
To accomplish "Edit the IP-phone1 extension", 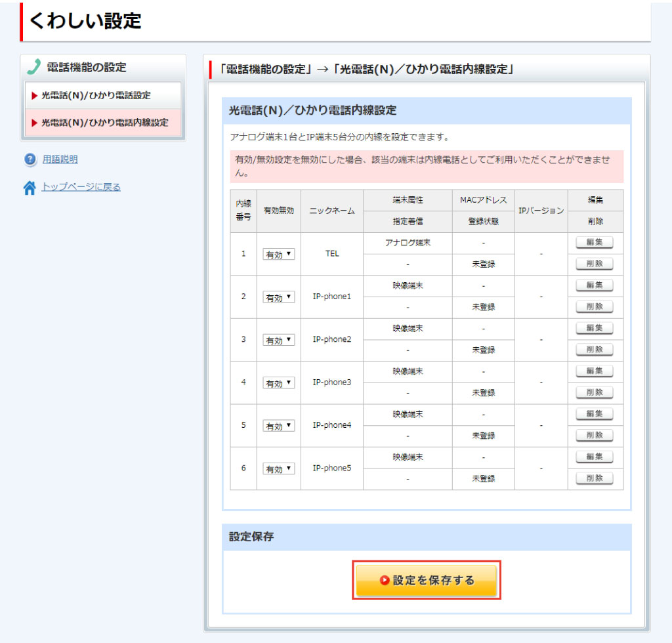I will point(595,285).
